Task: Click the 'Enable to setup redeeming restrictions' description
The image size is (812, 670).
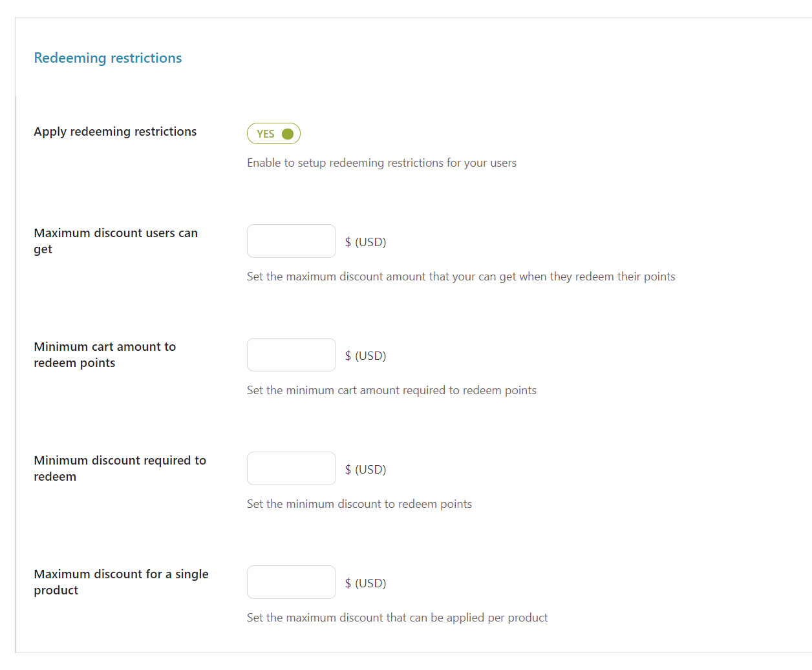Action: coord(381,163)
